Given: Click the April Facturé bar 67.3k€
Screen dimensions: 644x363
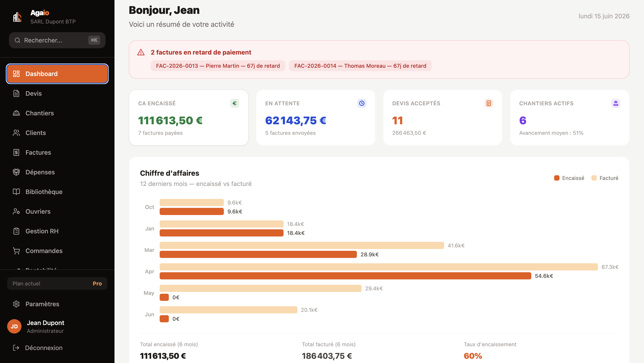Looking at the screenshot, I should point(379,267).
